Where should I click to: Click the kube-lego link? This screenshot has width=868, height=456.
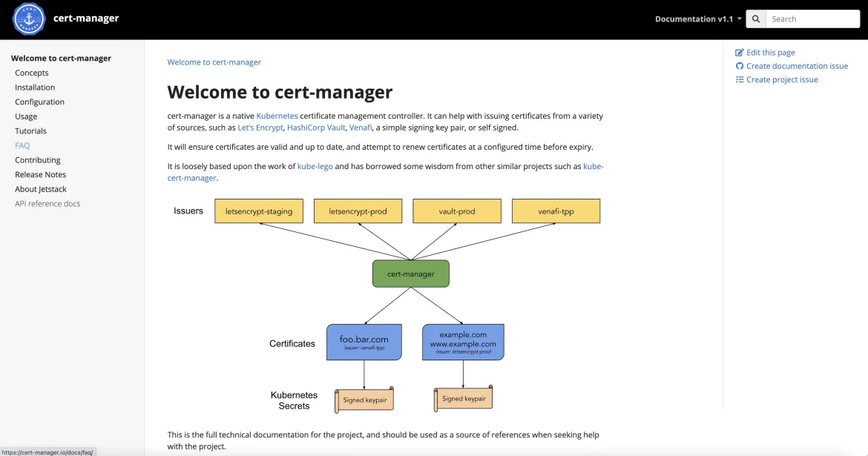pyautogui.click(x=315, y=167)
